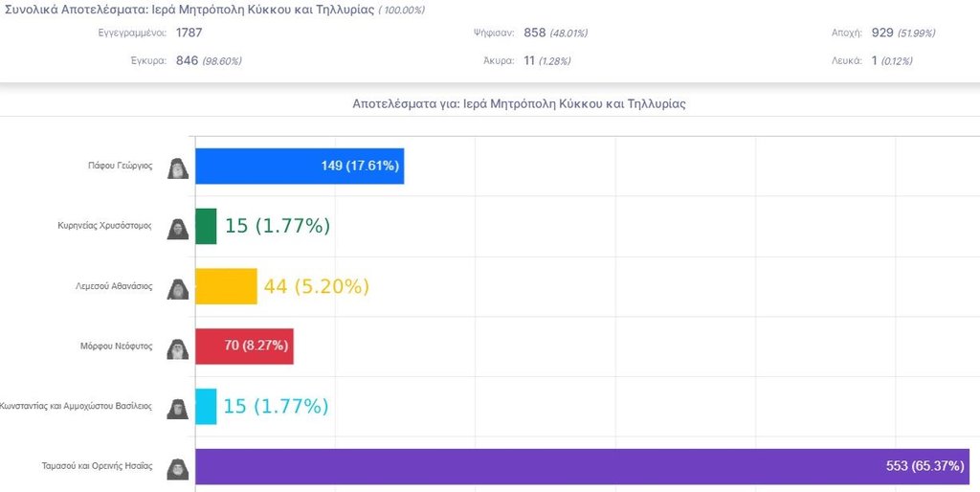Click the candidate name Λεμεσού Αθανάσιος
Viewport: 980px width, 492px height.
click(114, 286)
